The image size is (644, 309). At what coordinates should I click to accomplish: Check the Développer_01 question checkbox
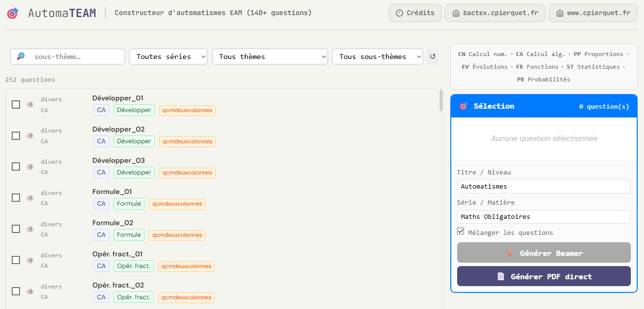[16, 104]
